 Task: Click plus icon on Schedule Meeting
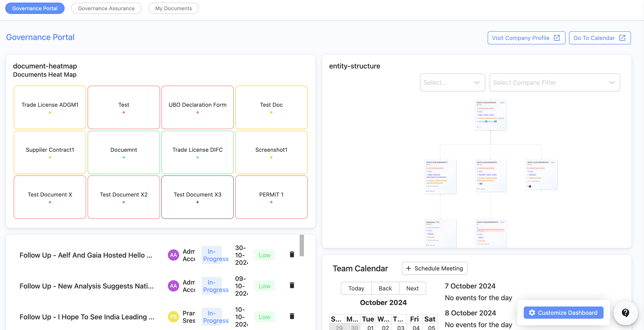[x=409, y=268]
